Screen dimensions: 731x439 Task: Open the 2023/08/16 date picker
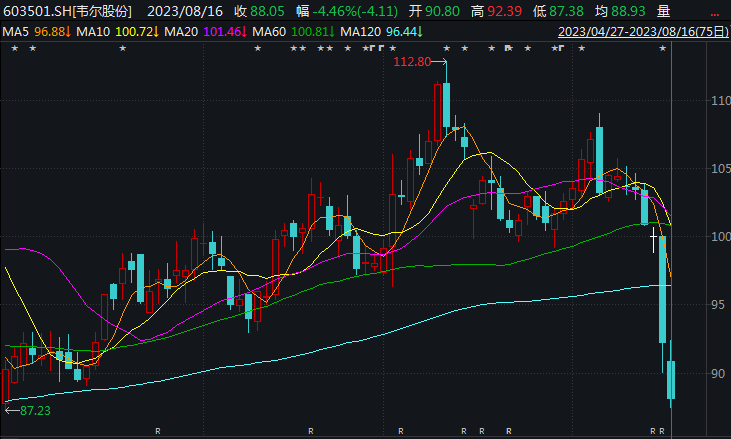coord(184,14)
